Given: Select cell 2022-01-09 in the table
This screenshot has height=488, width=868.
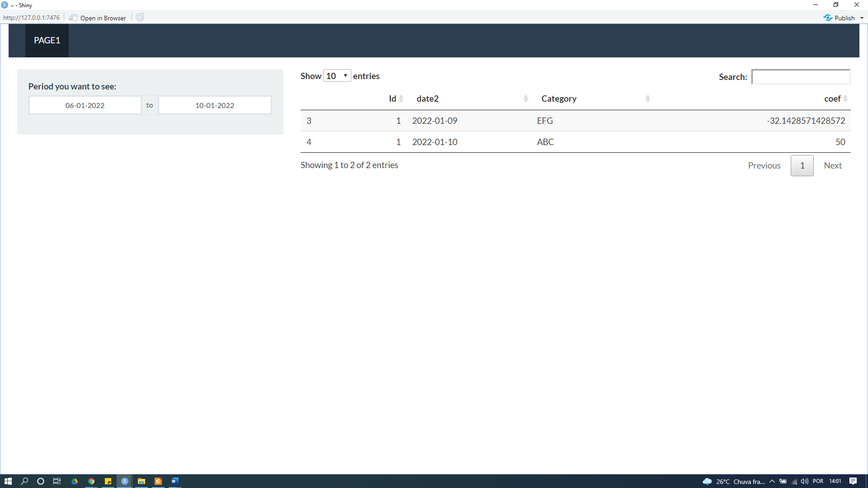Looking at the screenshot, I should pos(435,121).
